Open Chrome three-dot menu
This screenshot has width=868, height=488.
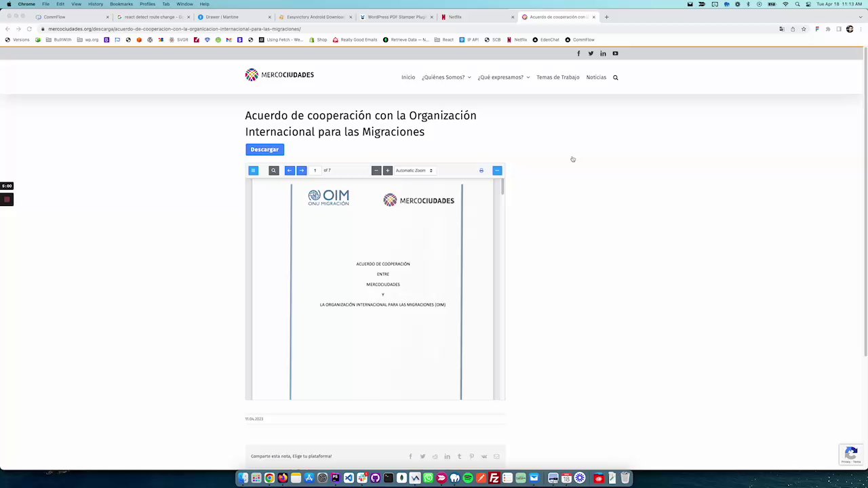(861, 29)
